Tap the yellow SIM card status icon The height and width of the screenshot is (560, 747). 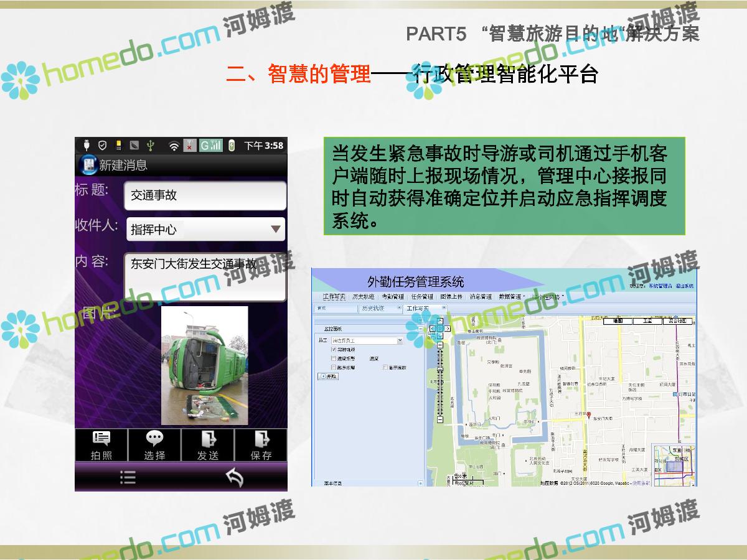[x=118, y=146]
